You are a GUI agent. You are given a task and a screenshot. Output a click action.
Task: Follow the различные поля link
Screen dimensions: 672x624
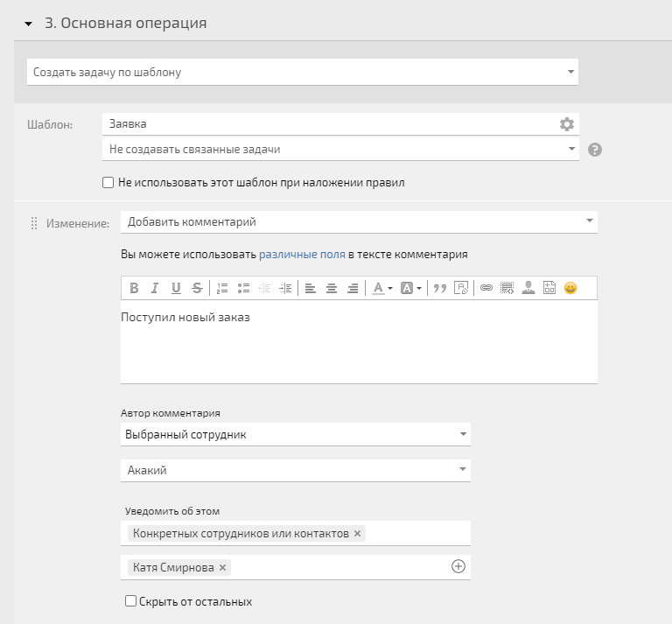pyautogui.click(x=302, y=254)
